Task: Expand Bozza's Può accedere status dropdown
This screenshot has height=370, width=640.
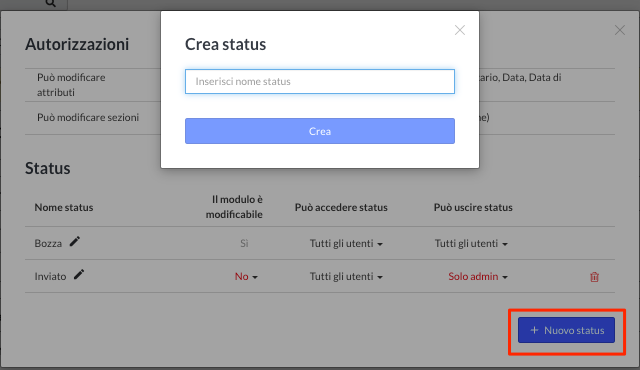Action: coord(346,244)
